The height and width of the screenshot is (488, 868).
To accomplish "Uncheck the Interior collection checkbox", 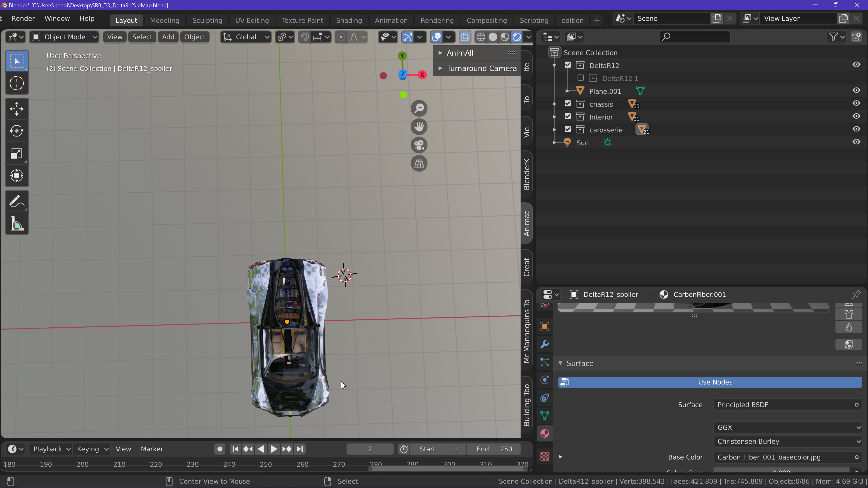I will (x=568, y=117).
